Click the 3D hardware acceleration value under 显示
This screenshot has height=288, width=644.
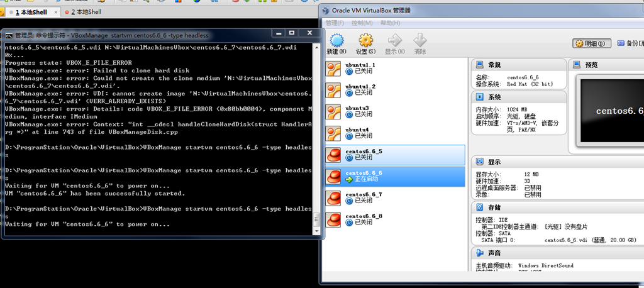pyautogui.click(x=528, y=181)
